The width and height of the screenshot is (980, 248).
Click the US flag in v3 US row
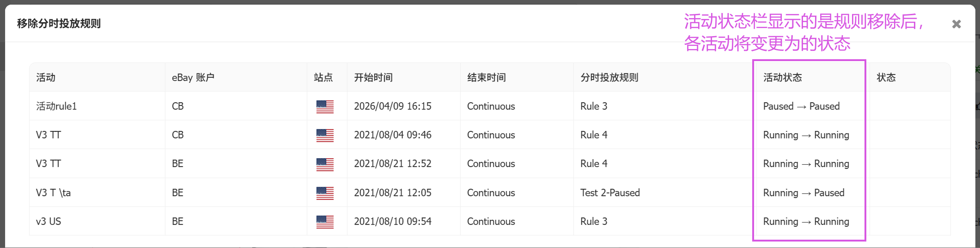click(x=325, y=222)
